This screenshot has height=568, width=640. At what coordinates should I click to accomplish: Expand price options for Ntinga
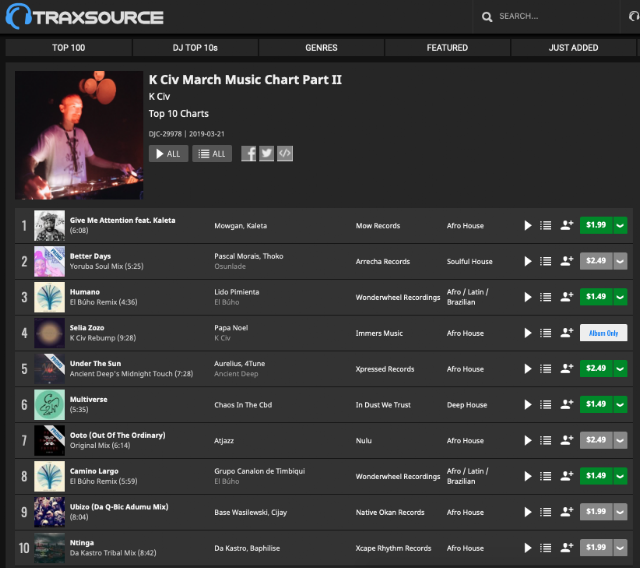[x=620, y=548]
